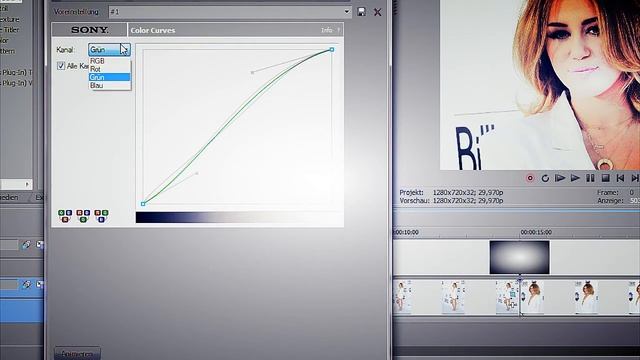This screenshot has width=640, height=360.
Task: Grab the lower tangent handle of the curve
Action: tap(197, 173)
